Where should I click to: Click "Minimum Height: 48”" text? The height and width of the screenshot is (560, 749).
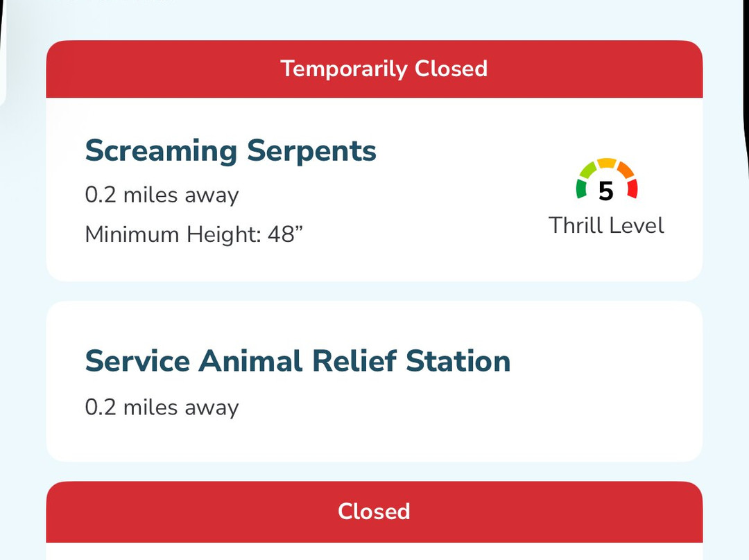tap(194, 234)
